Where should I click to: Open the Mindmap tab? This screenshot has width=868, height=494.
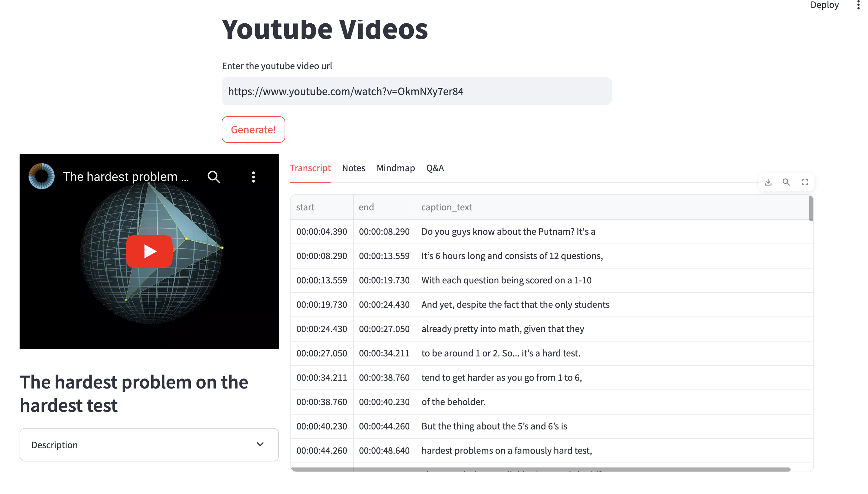395,168
